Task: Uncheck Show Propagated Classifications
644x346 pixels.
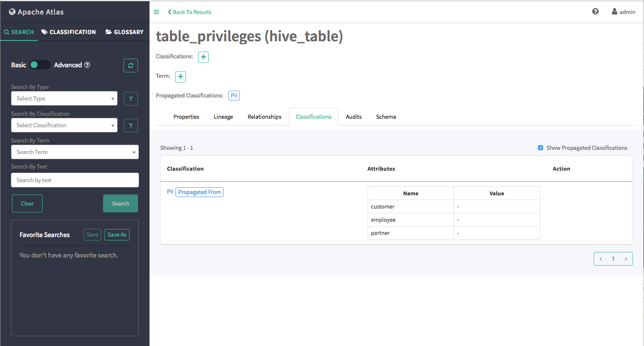Action: click(x=540, y=148)
